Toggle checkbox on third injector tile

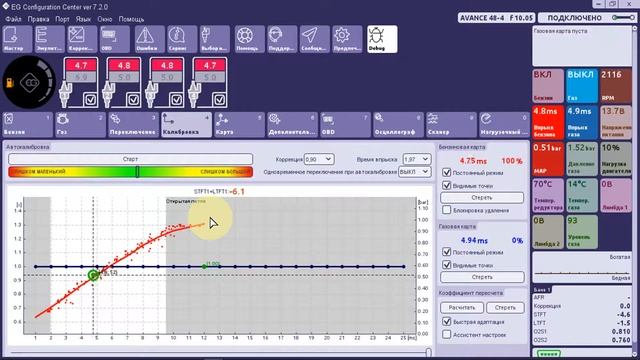pos(176,99)
